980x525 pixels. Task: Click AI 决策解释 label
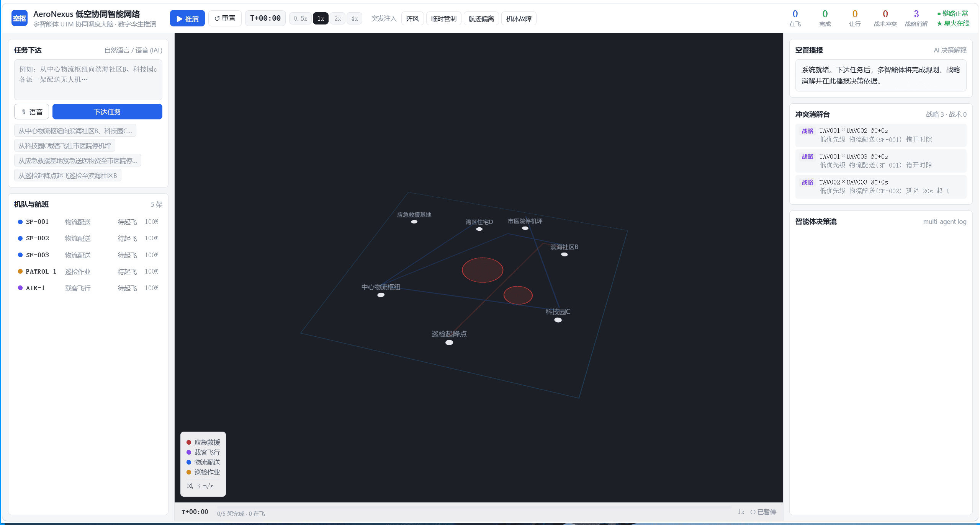pos(950,50)
